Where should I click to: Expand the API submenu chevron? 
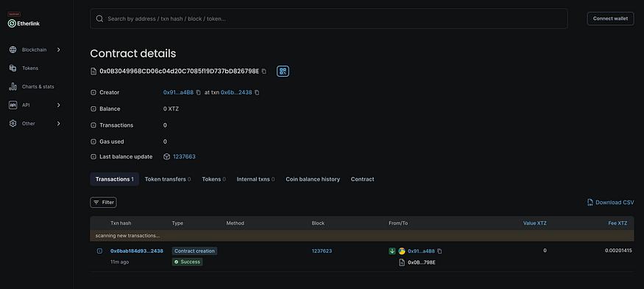point(58,105)
